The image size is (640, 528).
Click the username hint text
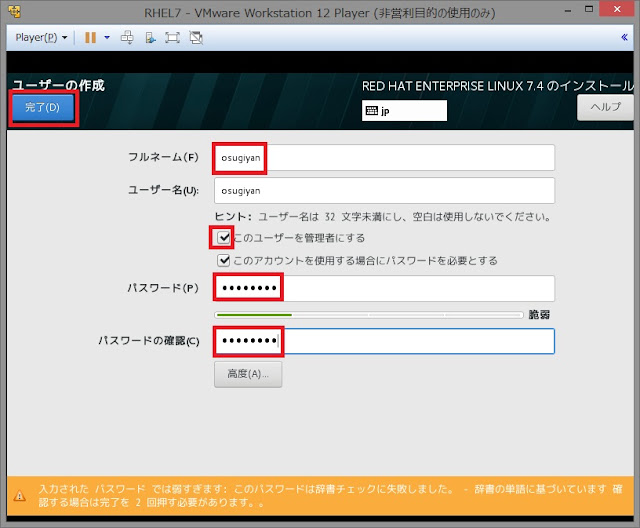[382, 217]
